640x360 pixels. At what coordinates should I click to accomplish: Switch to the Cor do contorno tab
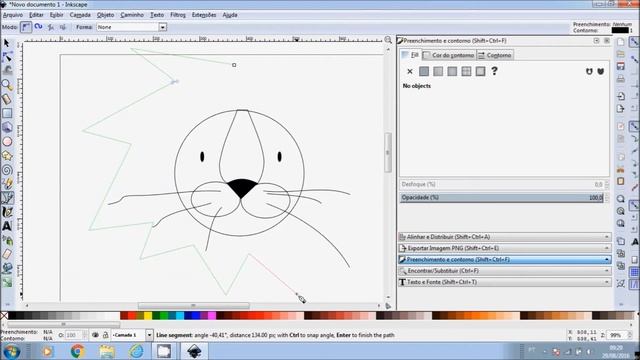pyautogui.click(x=449, y=55)
